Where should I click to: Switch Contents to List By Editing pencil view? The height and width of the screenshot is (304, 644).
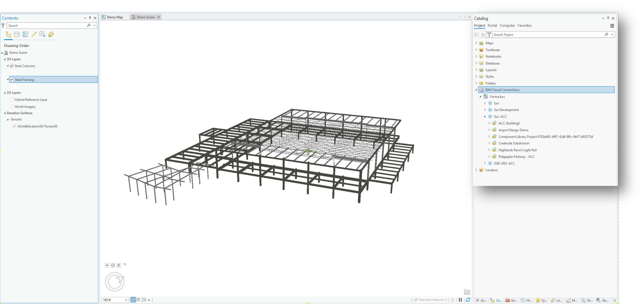tap(34, 34)
